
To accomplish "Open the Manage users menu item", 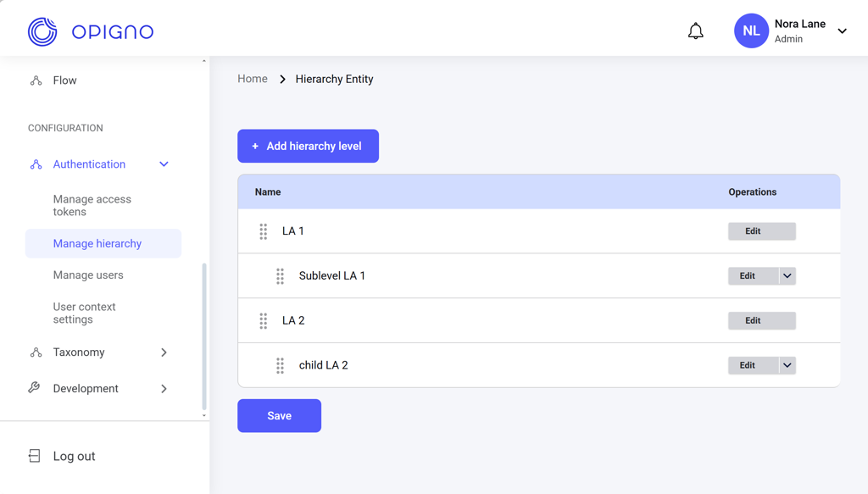I will coord(88,275).
